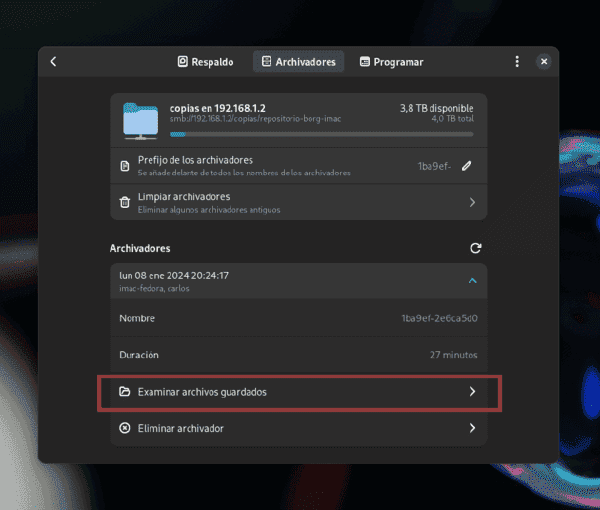
Task: Refresh the Archivadores list
Action: 475,248
